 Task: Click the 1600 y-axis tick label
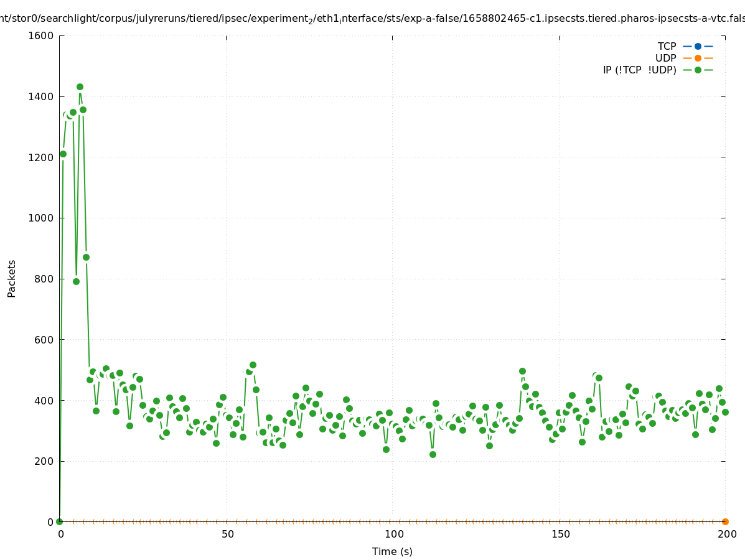pos(40,35)
